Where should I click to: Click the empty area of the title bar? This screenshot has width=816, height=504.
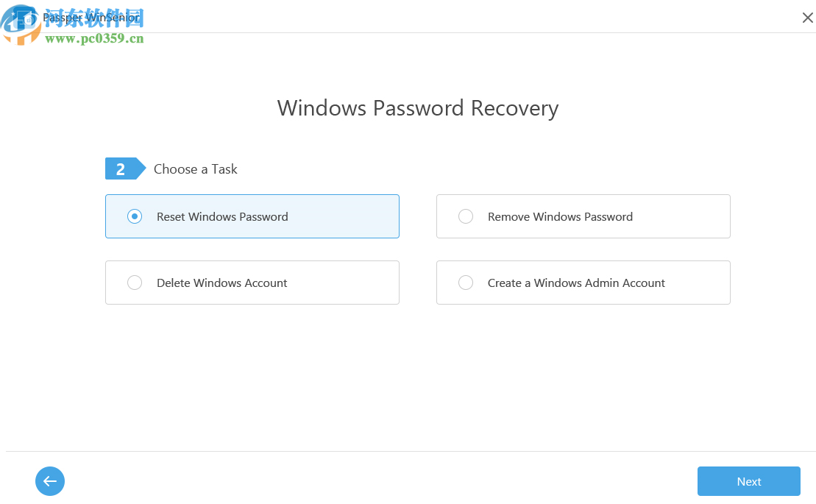(x=441, y=17)
